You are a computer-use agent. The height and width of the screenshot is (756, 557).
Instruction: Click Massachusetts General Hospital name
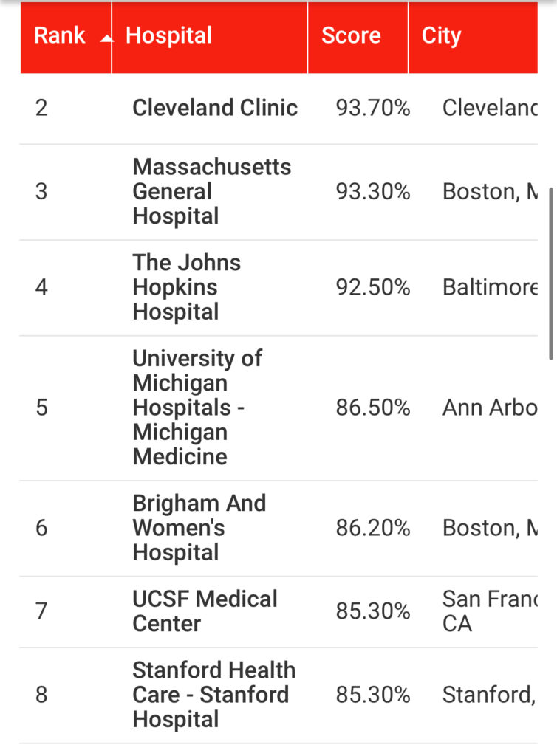[211, 191]
